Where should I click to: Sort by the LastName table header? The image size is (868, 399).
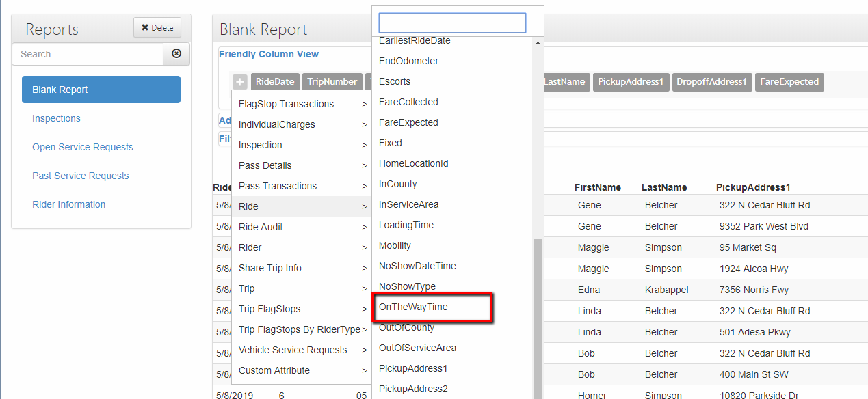coord(664,187)
